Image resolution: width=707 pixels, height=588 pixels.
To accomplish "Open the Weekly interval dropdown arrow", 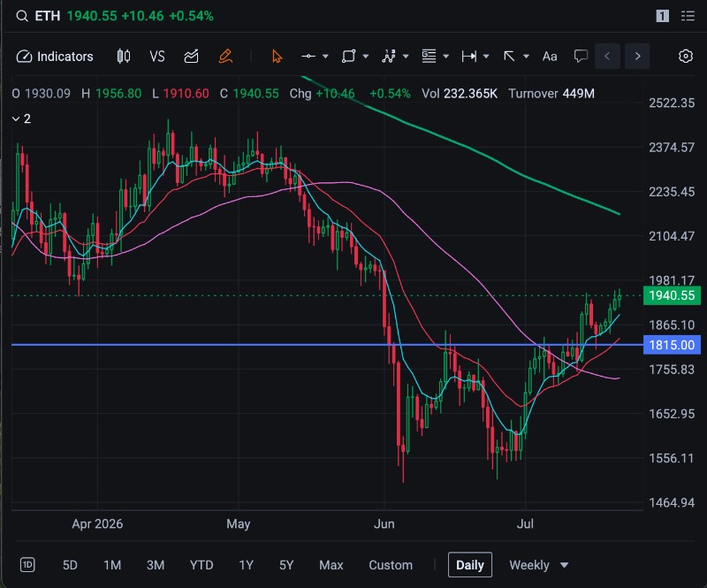I will pos(564,565).
